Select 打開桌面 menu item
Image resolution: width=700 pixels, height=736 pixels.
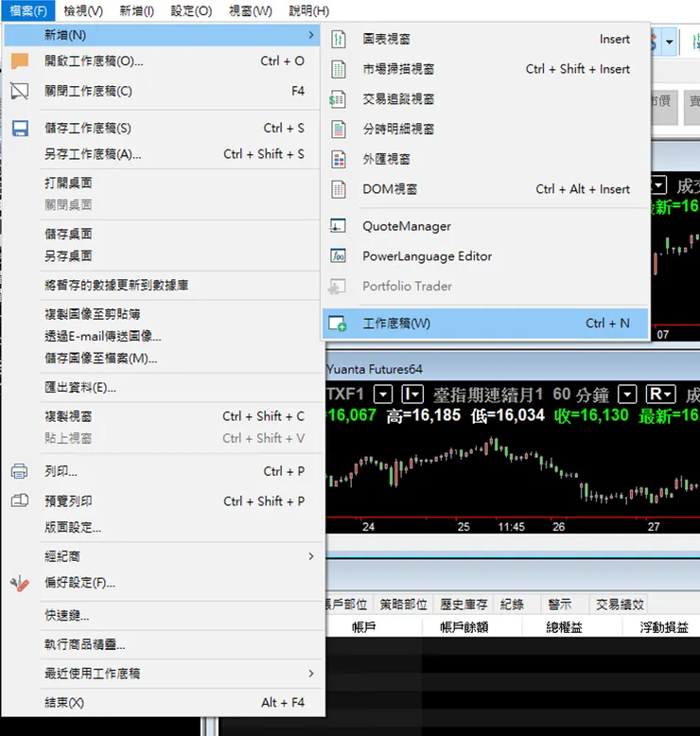click(x=163, y=184)
